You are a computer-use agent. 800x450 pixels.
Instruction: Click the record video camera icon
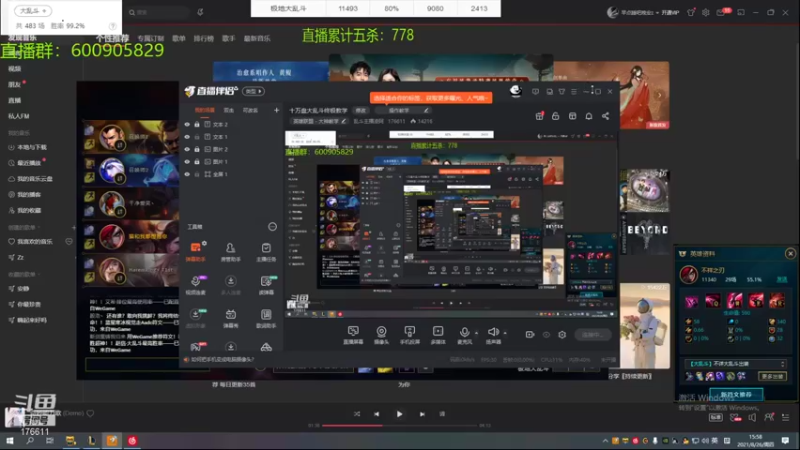click(x=530, y=335)
